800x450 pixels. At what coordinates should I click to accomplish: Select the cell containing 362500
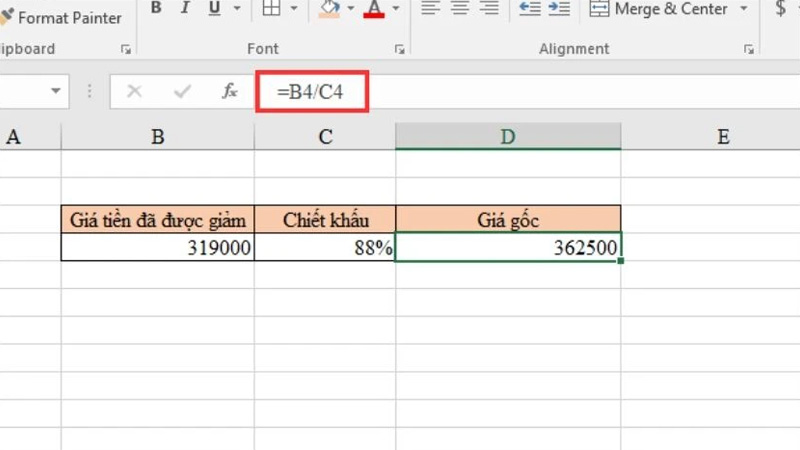(x=508, y=247)
